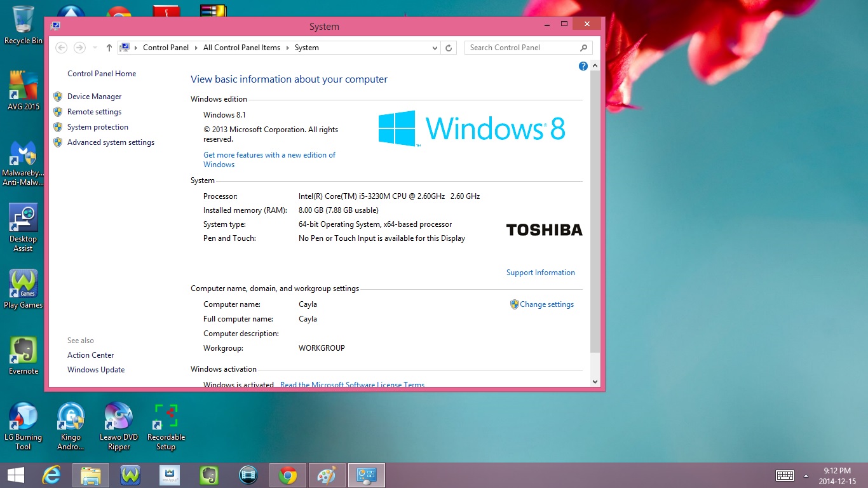Screen dimensions: 868x488
Task: Open the taskbar clock and date
Action: [x=837, y=475]
